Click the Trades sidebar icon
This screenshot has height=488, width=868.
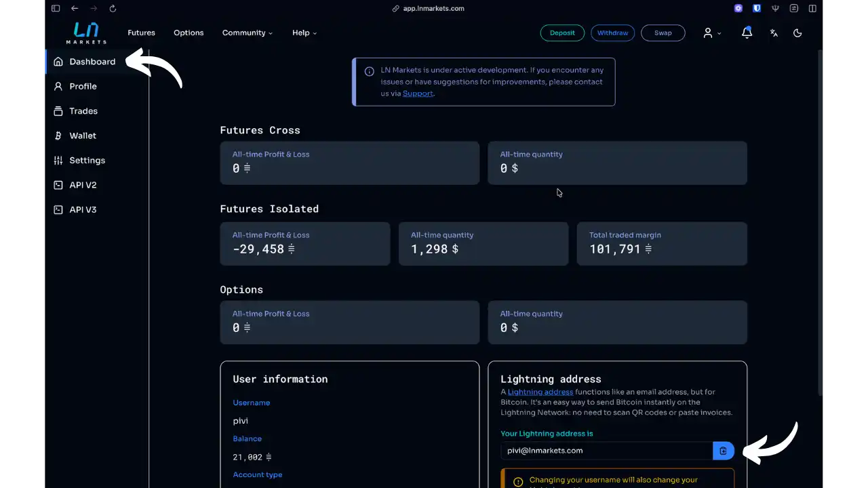point(58,110)
